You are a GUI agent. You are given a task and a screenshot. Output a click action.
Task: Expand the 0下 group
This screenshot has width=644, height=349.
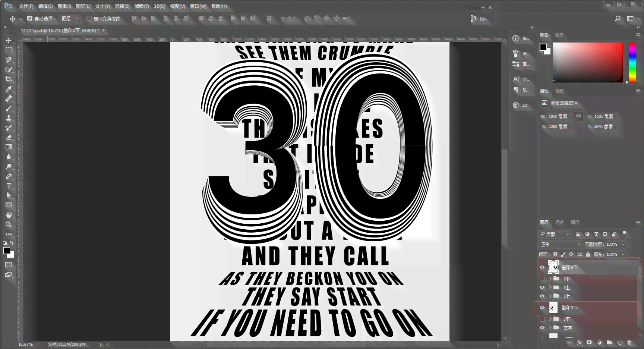click(x=550, y=279)
